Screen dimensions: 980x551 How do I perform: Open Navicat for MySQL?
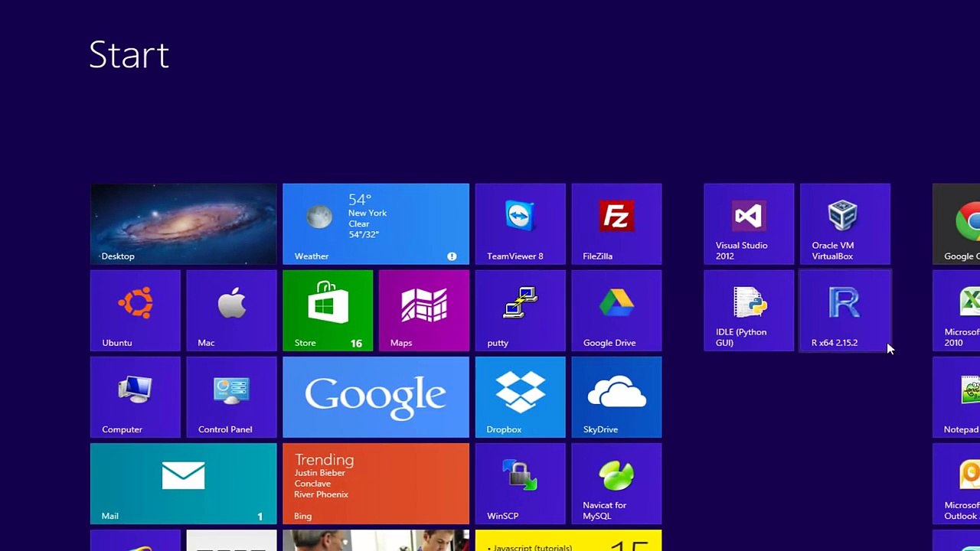point(616,484)
